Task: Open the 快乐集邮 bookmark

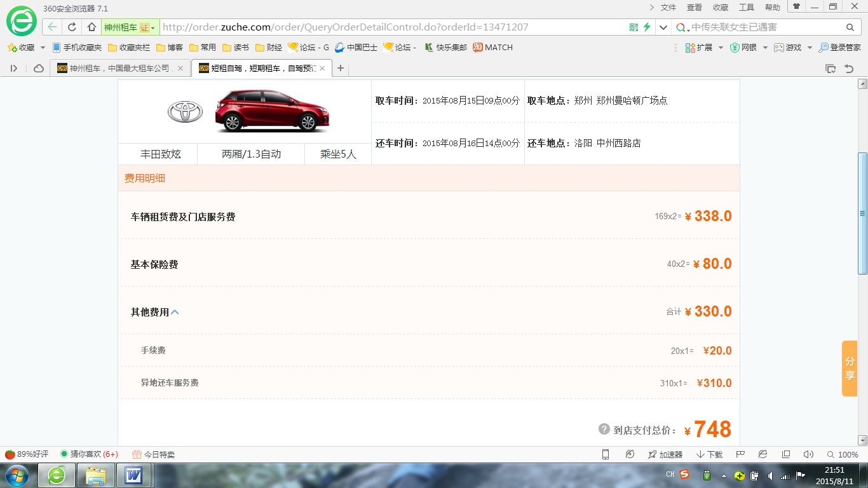Action: click(x=445, y=48)
